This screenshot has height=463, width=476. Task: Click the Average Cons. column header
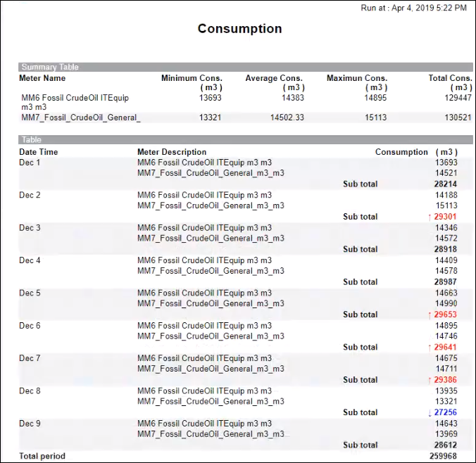tap(274, 78)
